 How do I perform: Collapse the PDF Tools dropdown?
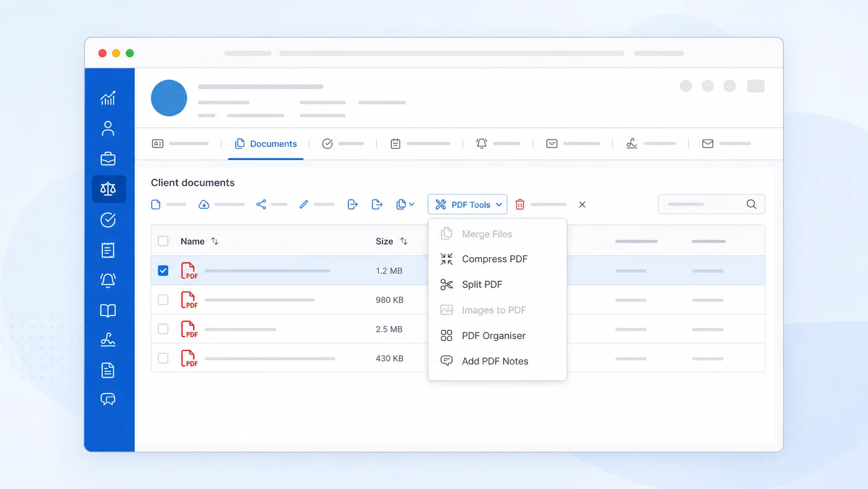467,204
